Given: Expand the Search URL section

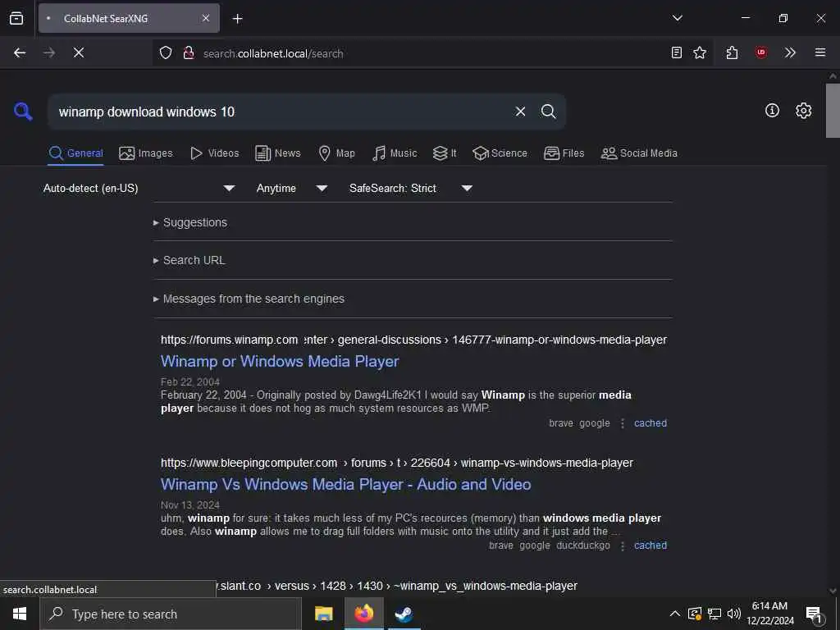Looking at the screenshot, I should coord(189,260).
